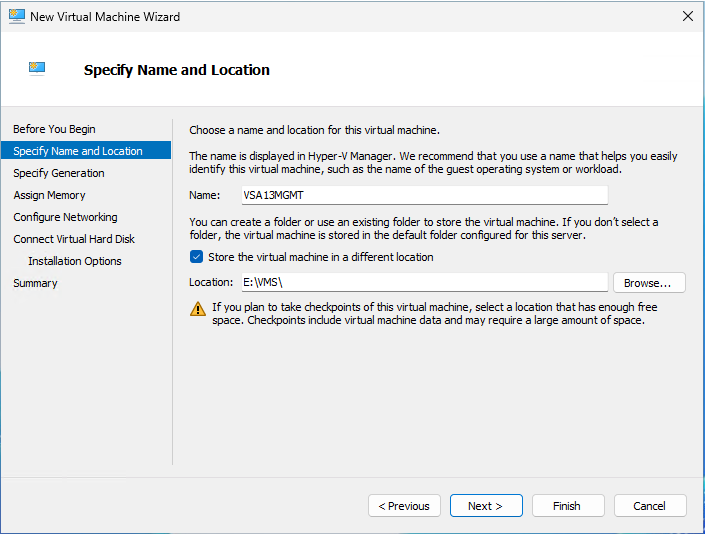705x534 pixels.
Task: Jump to the Assign Memory step
Action: point(49,195)
